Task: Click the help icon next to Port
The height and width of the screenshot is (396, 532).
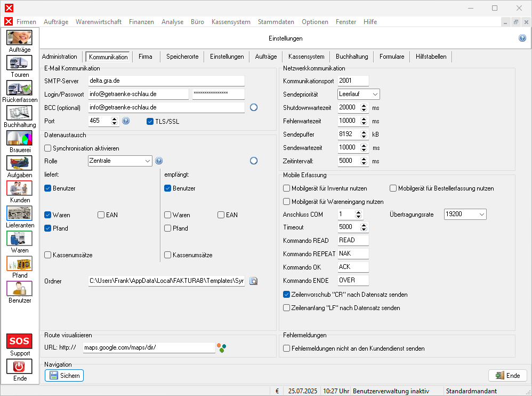Action: coord(126,121)
